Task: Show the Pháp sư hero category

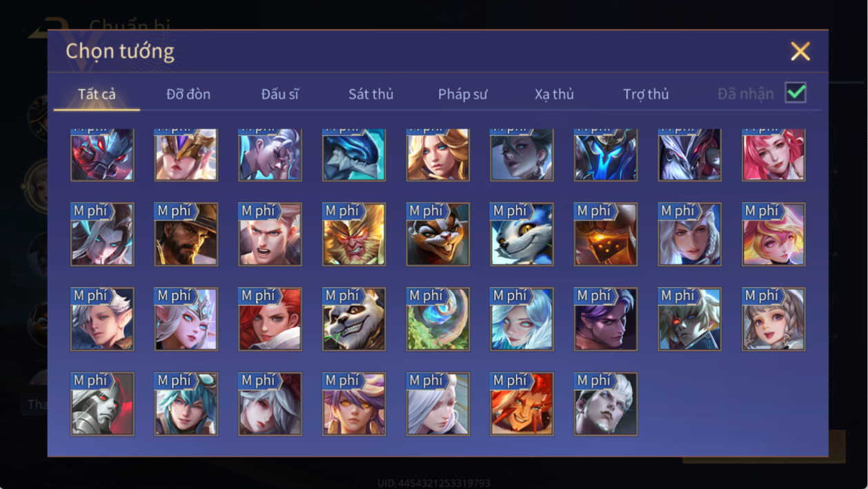Action: 462,94
